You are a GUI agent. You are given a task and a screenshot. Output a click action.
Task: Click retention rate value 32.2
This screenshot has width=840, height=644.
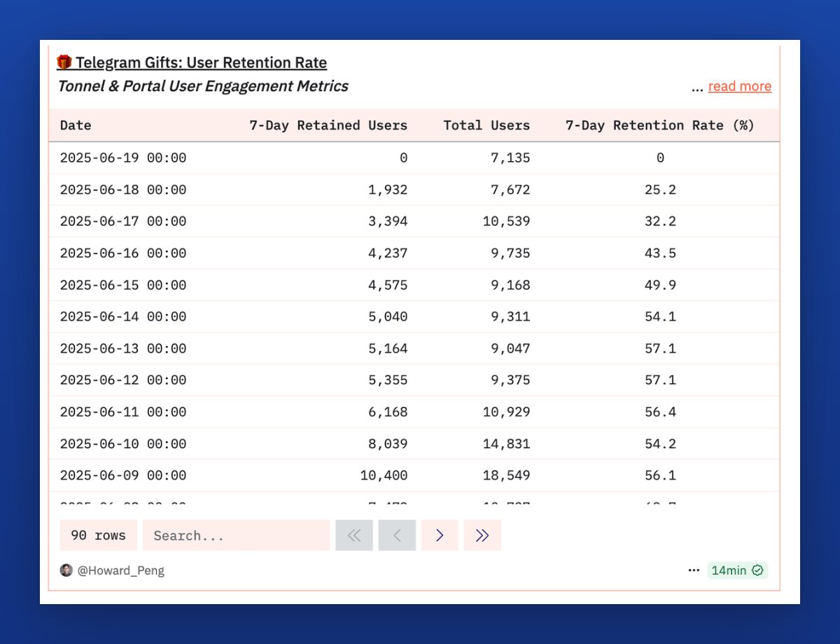[x=660, y=221]
